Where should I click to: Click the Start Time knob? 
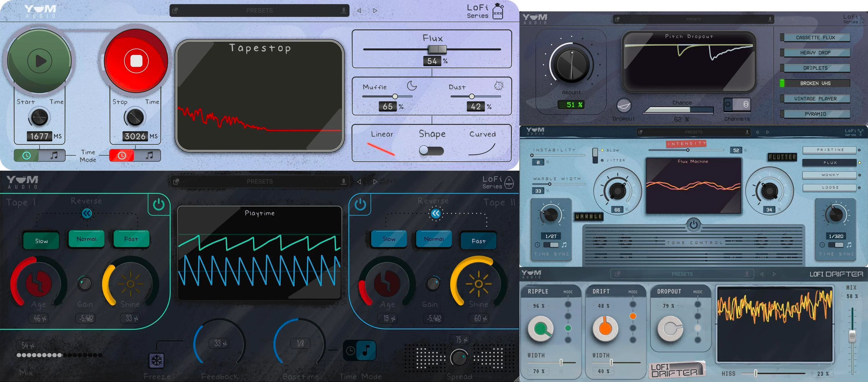point(39,117)
